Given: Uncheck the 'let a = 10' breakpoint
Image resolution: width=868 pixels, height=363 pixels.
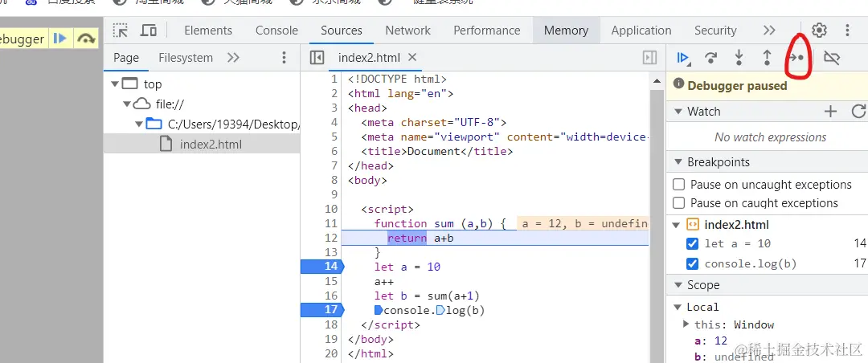Looking at the screenshot, I should coord(692,243).
